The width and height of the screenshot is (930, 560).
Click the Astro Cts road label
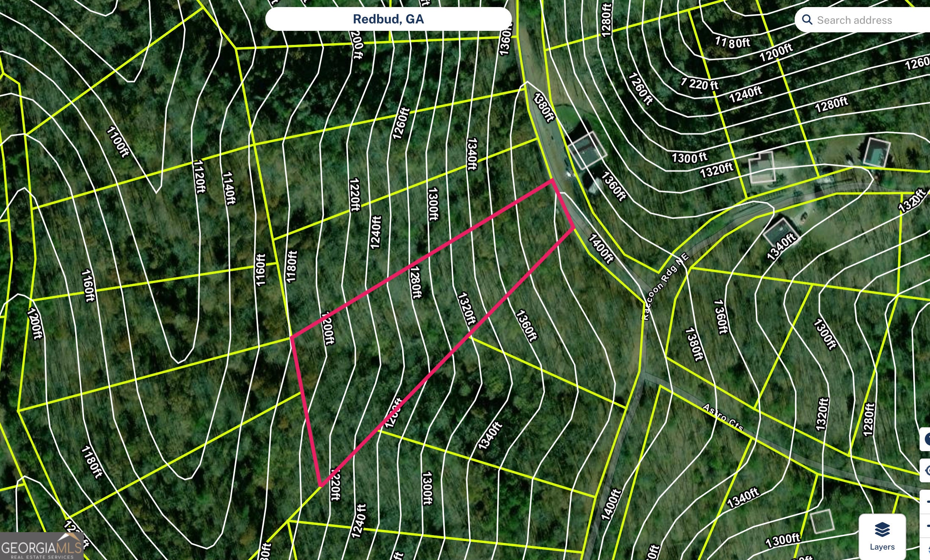coord(723,417)
